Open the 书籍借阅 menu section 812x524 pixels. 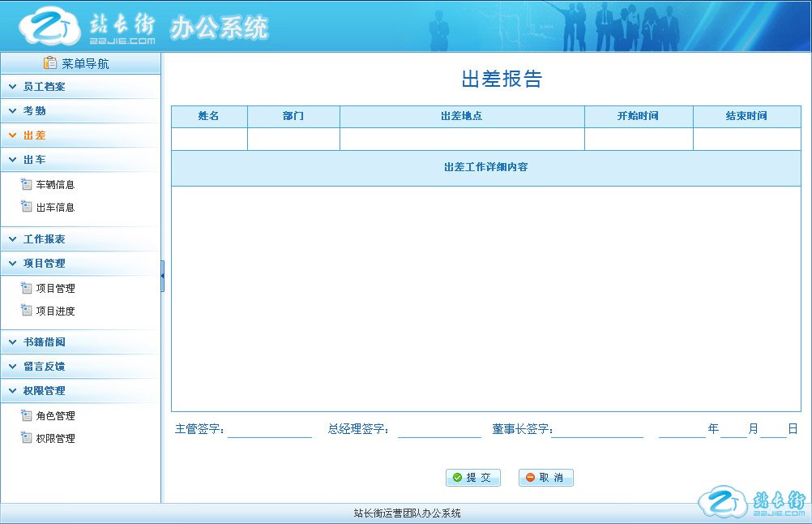pos(44,342)
